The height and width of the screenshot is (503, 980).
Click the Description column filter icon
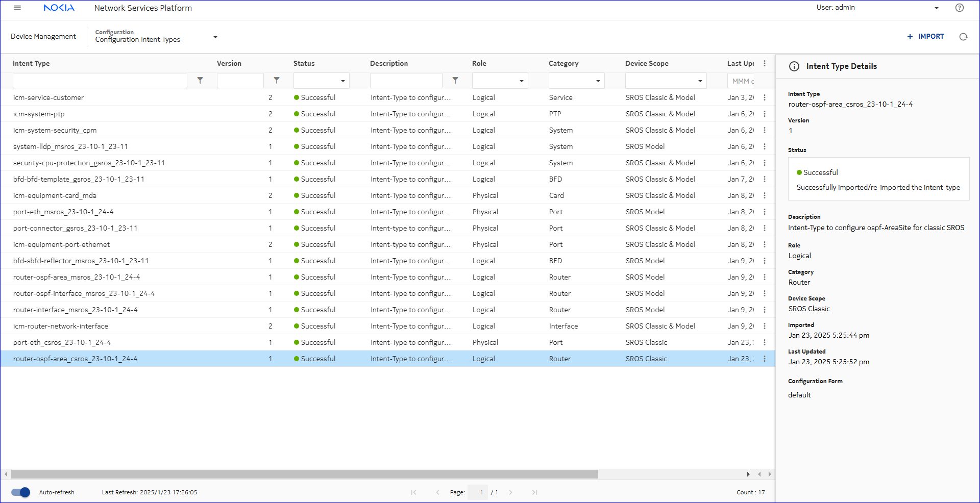click(455, 81)
